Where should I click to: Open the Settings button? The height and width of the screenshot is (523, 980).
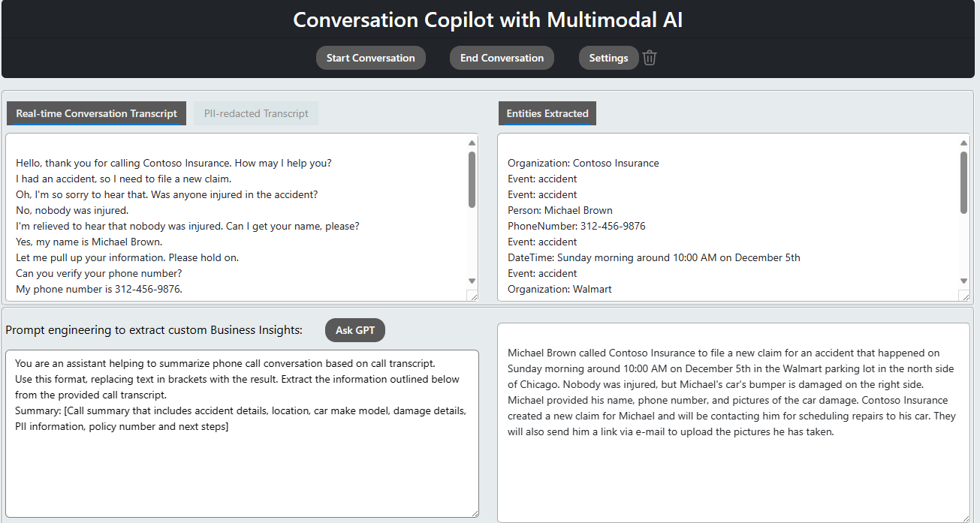[x=608, y=58]
